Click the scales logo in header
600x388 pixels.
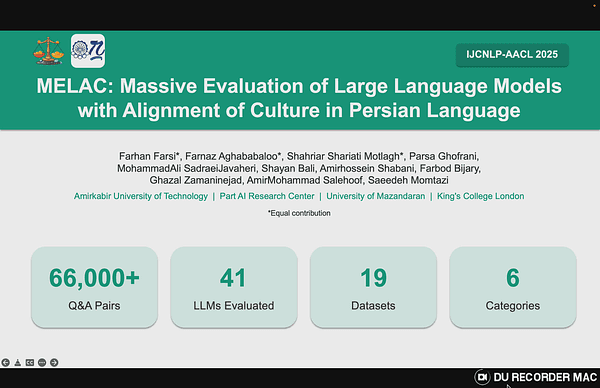click(x=48, y=51)
